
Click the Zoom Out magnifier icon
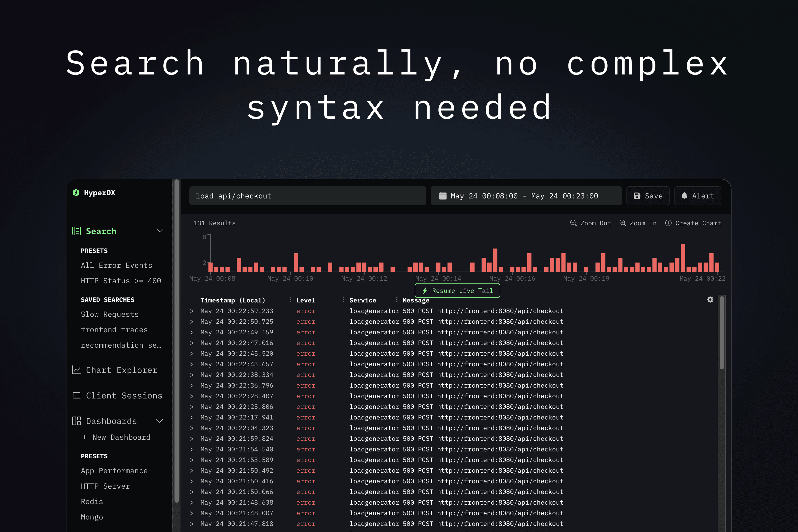point(573,223)
